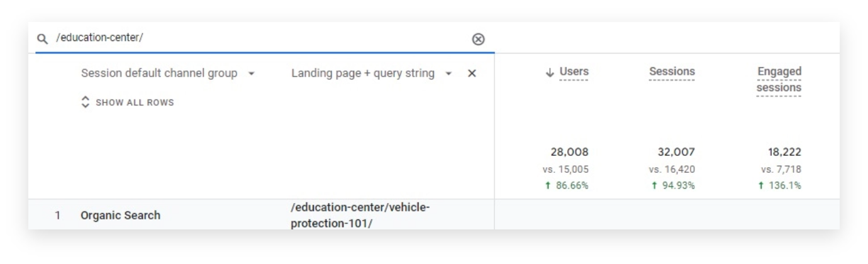Expand the Landing page + query string dropdown
868x264 pixels.
click(449, 74)
